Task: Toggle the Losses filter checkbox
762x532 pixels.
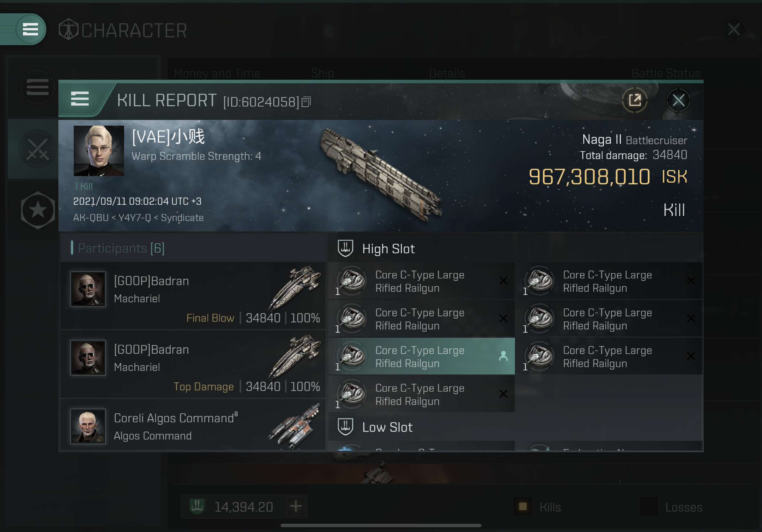Action: pyautogui.click(x=648, y=506)
